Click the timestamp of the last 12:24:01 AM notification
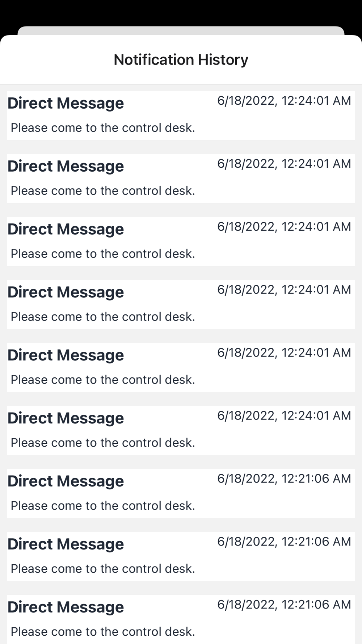This screenshot has width=362, height=644. click(x=284, y=416)
